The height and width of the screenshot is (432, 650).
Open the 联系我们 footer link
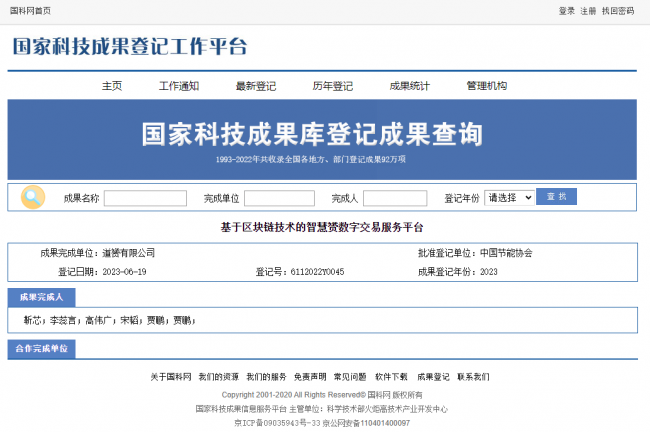473,377
